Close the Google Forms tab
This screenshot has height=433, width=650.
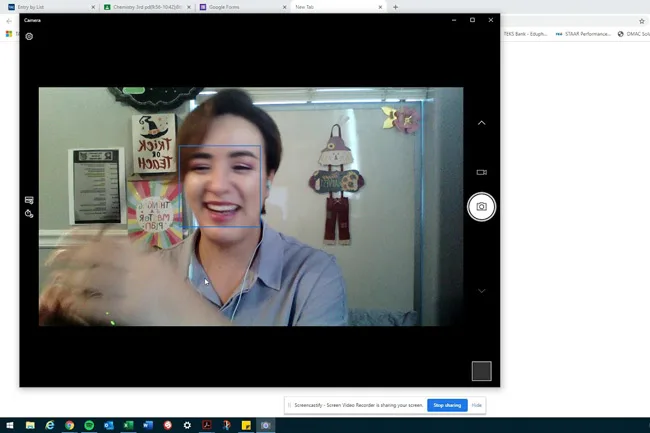(284, 7)
